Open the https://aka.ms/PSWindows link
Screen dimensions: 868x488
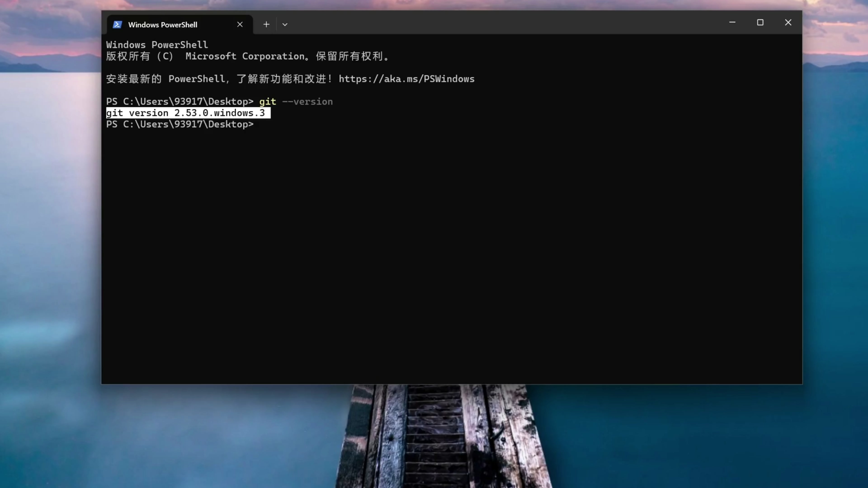point(406,79)
